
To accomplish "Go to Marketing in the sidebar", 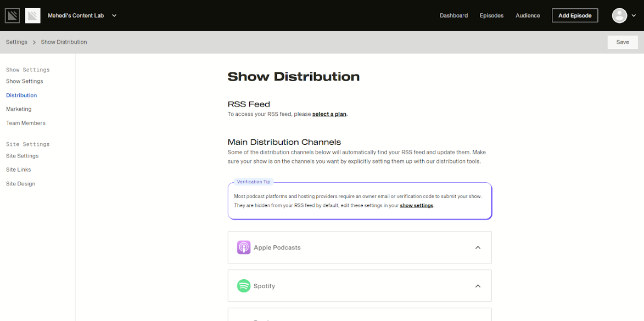I will point(18,109).
